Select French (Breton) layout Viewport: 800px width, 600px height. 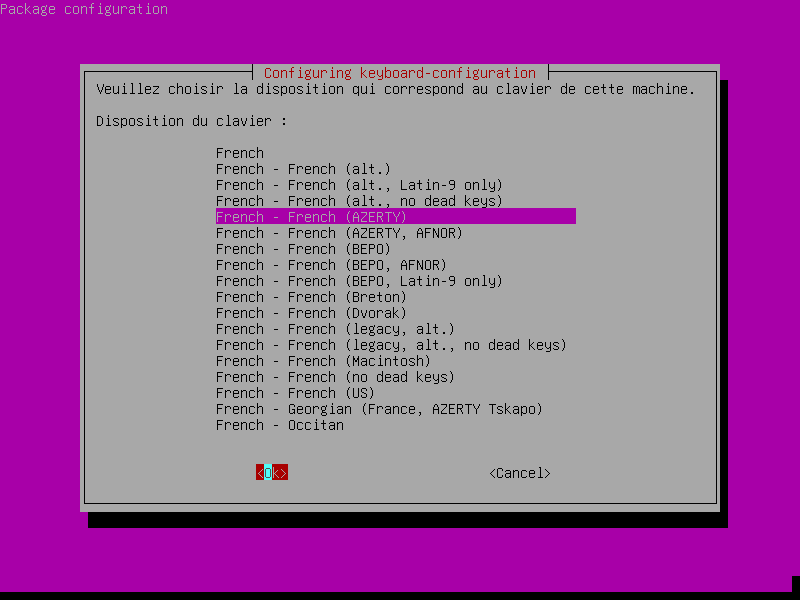coord(311,297)
